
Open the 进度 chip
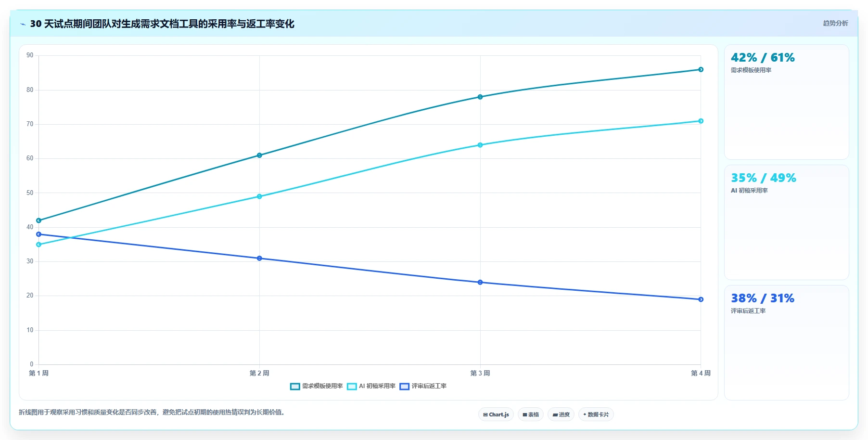pos(561,414)
